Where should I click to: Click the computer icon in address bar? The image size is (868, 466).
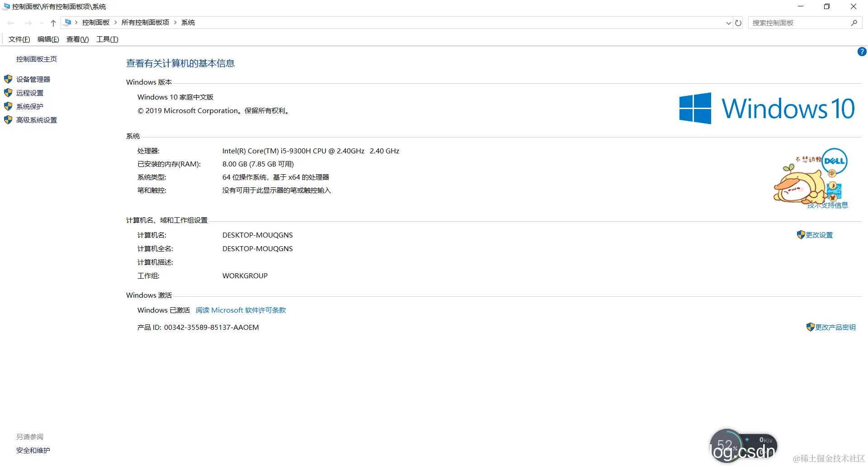click(x=68, y=22)
